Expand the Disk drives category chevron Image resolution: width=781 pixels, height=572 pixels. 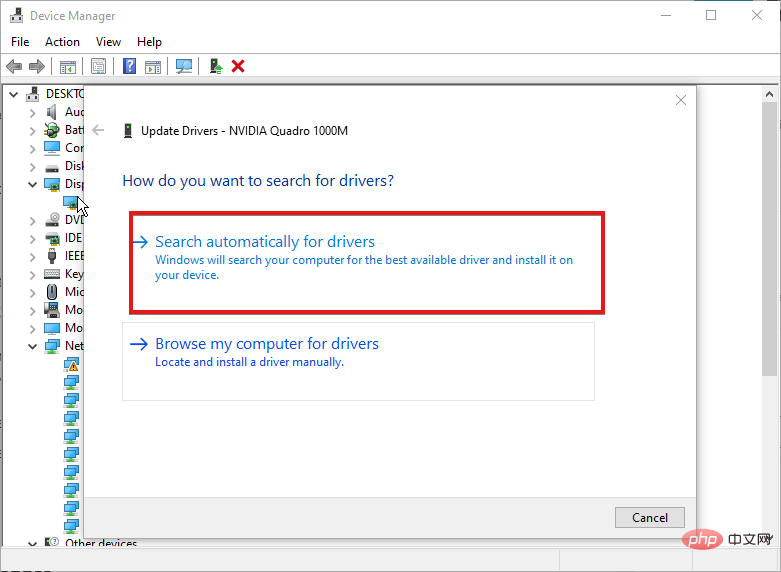(x=32, y=167)
